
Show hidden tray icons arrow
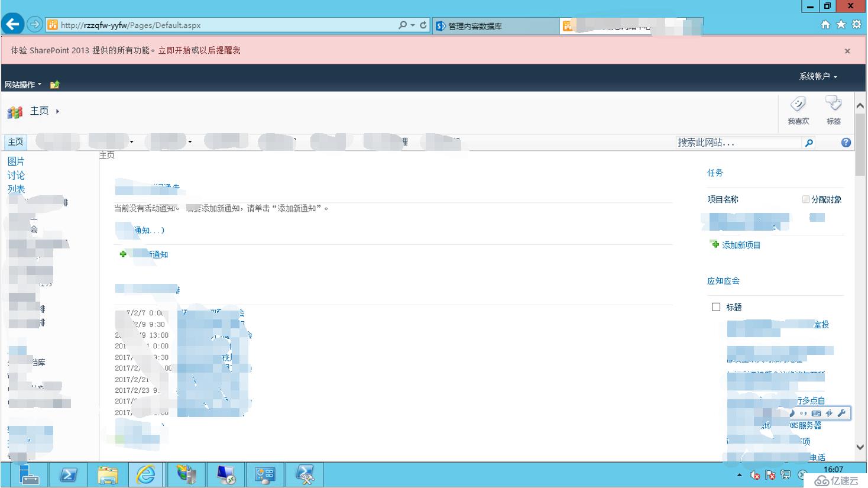(739, 475)
